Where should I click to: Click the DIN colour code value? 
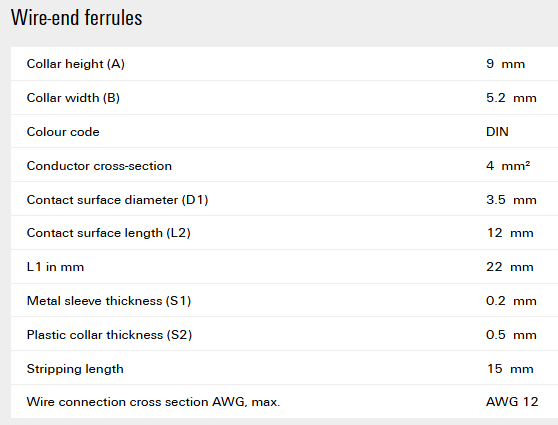[497, 132]
